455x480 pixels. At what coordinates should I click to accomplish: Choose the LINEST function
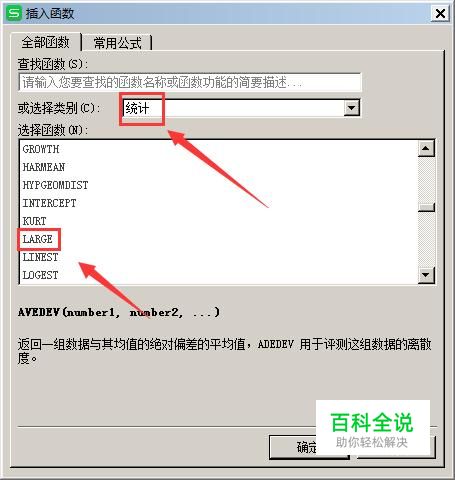pos(40,257)
